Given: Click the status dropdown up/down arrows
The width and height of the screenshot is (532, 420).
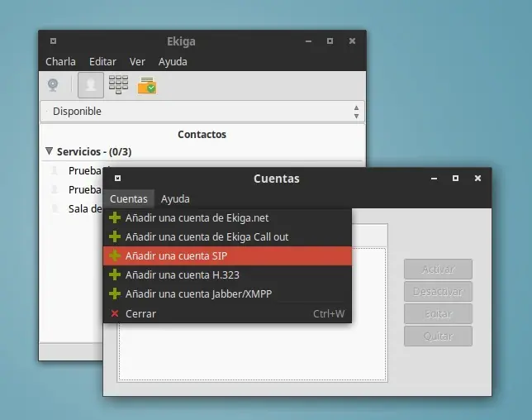Looking at the screenshot, I should pyautogui.click(x=356, y=112).
